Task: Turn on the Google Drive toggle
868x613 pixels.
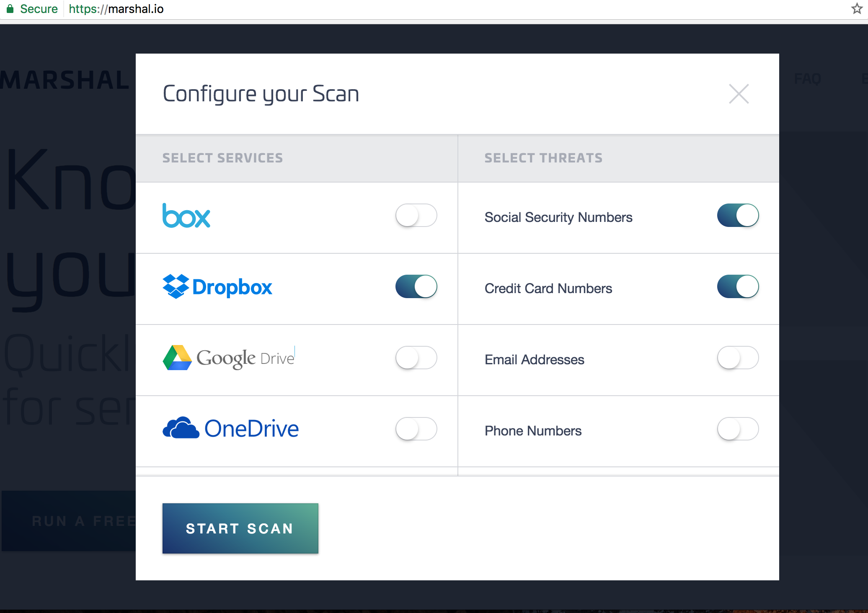Action: 416,358
